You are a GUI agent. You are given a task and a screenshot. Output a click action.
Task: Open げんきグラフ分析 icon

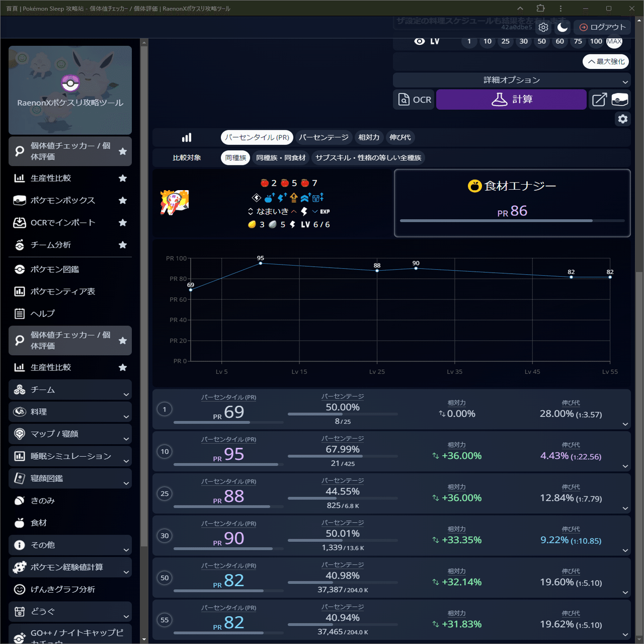tap(20, 589)
